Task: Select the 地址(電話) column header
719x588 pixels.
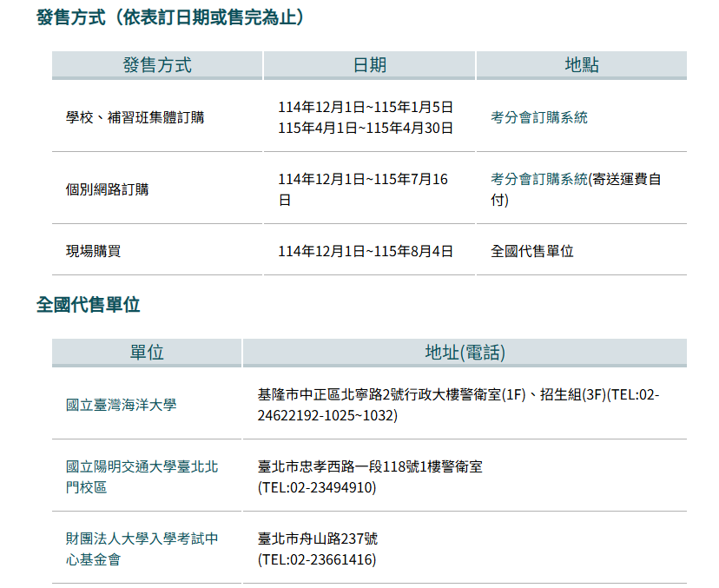Action: coord(465,352)
